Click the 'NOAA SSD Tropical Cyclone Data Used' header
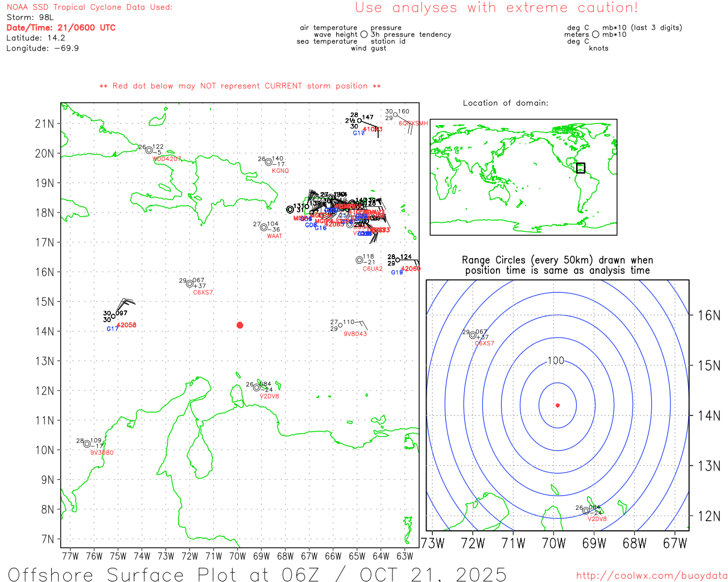Viewport: 728px width, 582px height. pyautogui.click(x=89, y=7)
